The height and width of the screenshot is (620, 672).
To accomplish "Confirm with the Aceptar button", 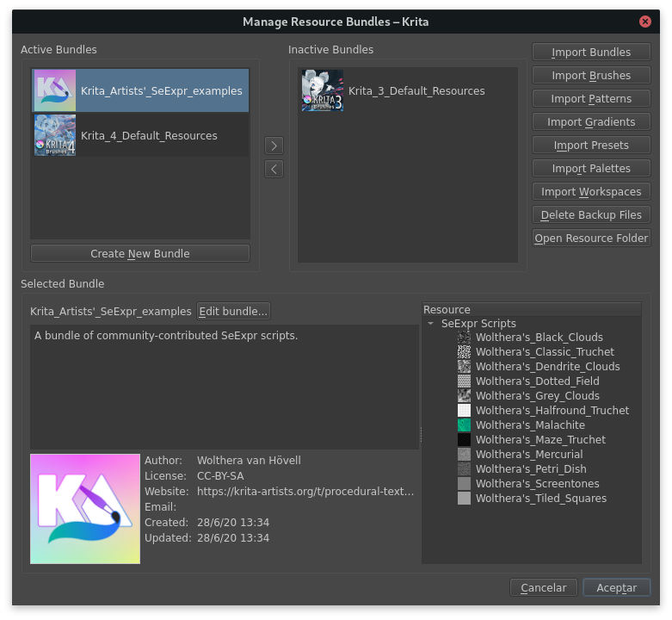I will [x=616, y=587].
